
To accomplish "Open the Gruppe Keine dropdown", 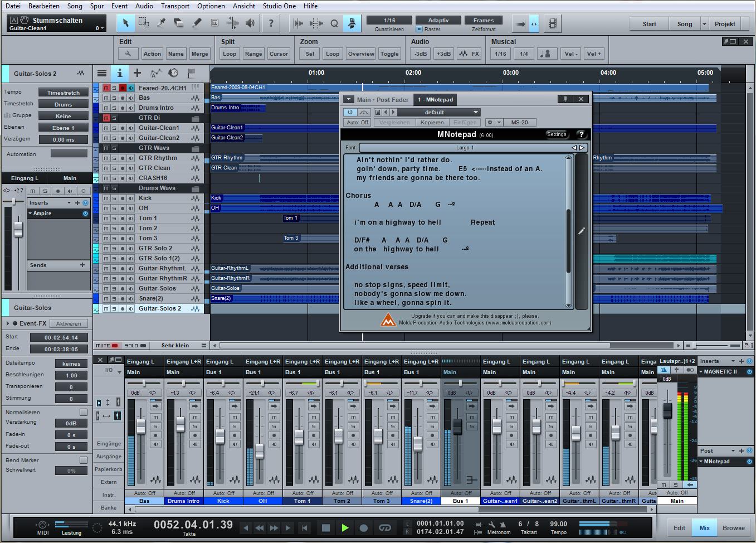I will (x=64, y=116).
